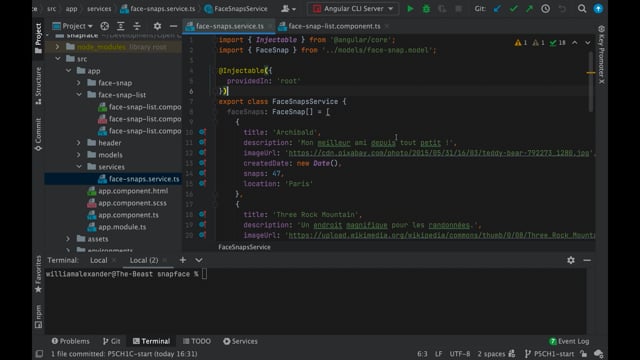The image size is (640, 360).
Task: Open the Problems tool window
Action: (x=70, y=341)
